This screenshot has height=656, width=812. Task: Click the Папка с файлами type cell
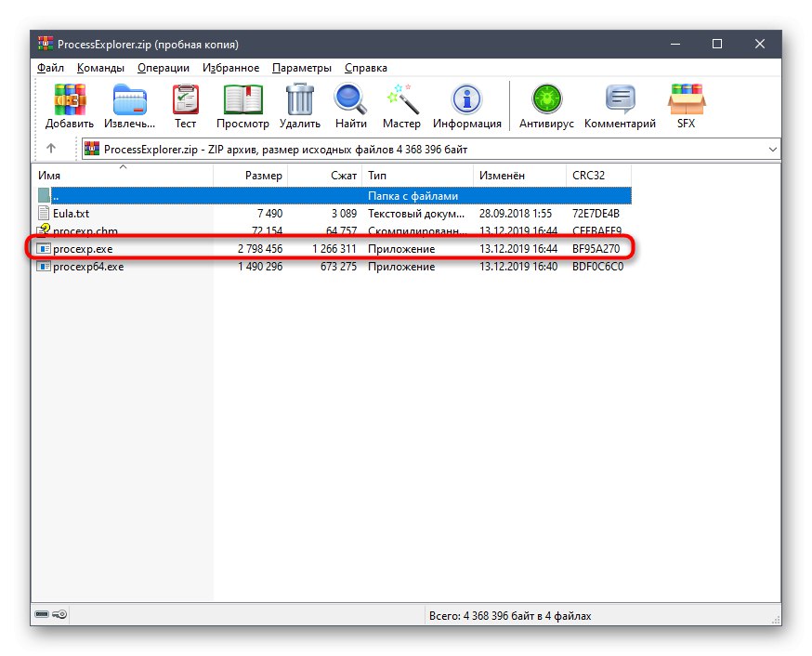click(413, 196)
